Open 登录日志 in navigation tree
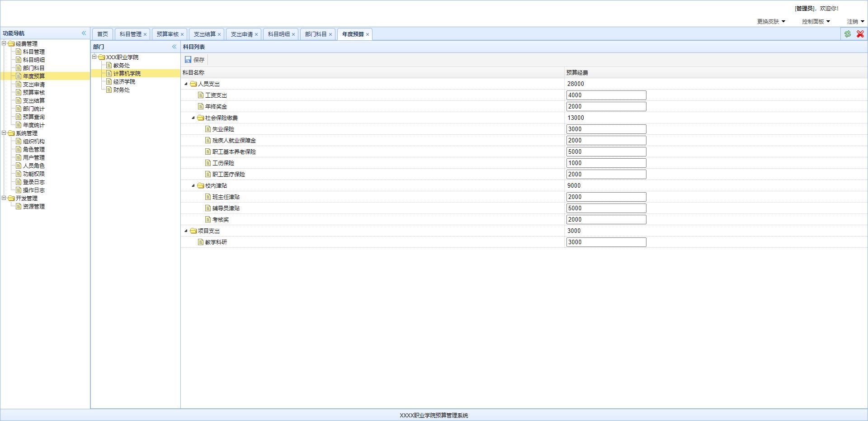The width and height of the screenshot is (868, 421). point(34,182)
